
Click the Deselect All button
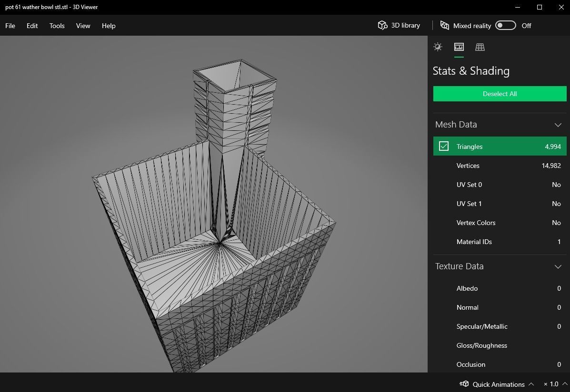point(500,94)
